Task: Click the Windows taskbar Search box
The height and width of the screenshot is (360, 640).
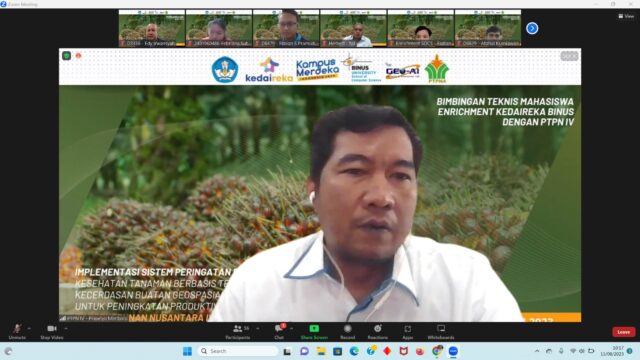Action: point(238,351)
